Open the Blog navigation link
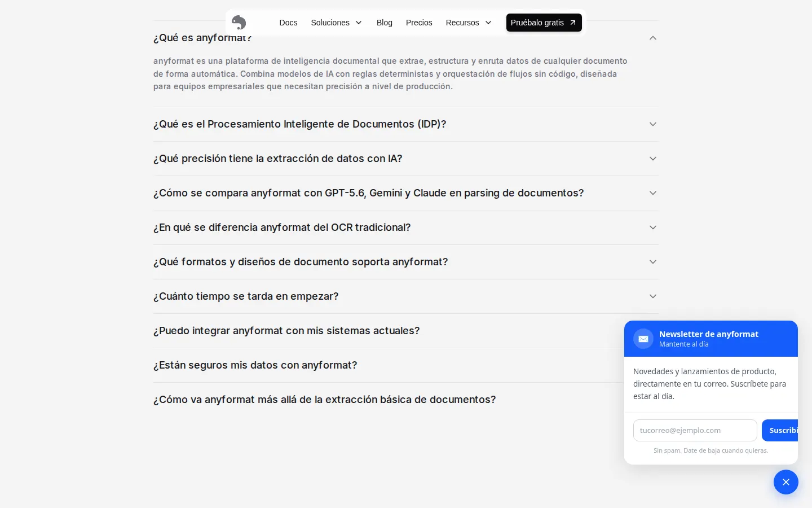The image size is (812, 508). (x=385, y=23)
